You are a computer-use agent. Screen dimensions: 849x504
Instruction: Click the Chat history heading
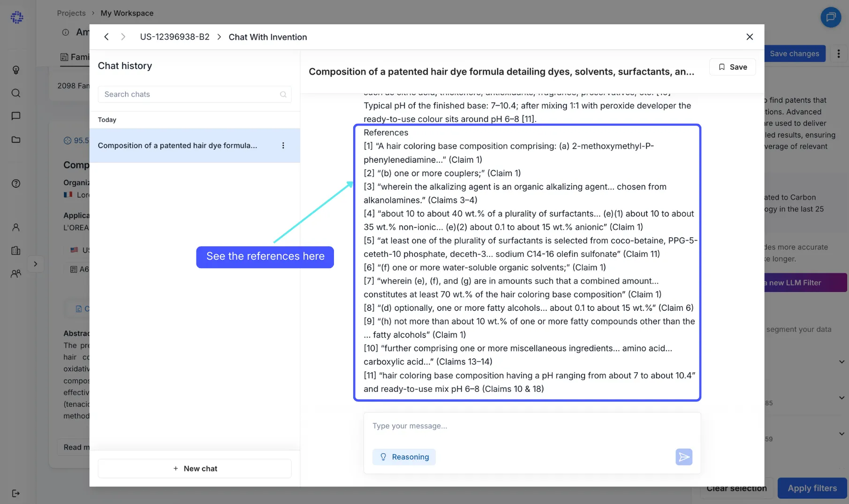pos(125,66)
